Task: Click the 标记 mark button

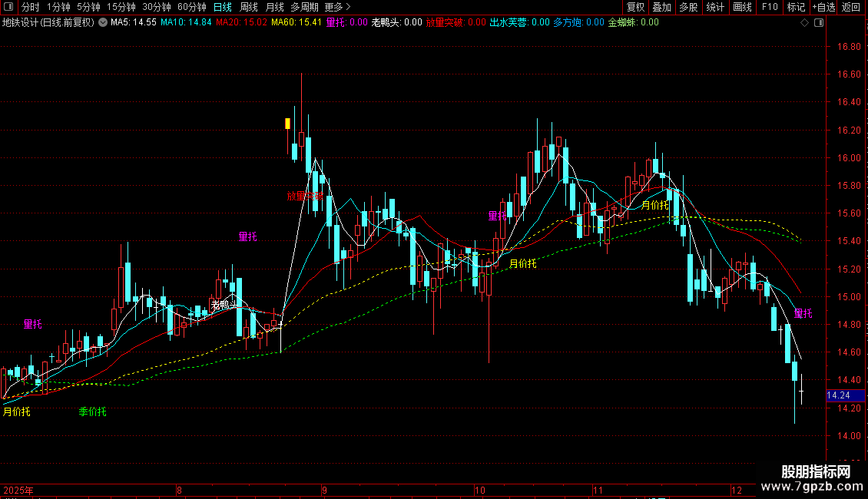Action: click(x=796, y=7)
